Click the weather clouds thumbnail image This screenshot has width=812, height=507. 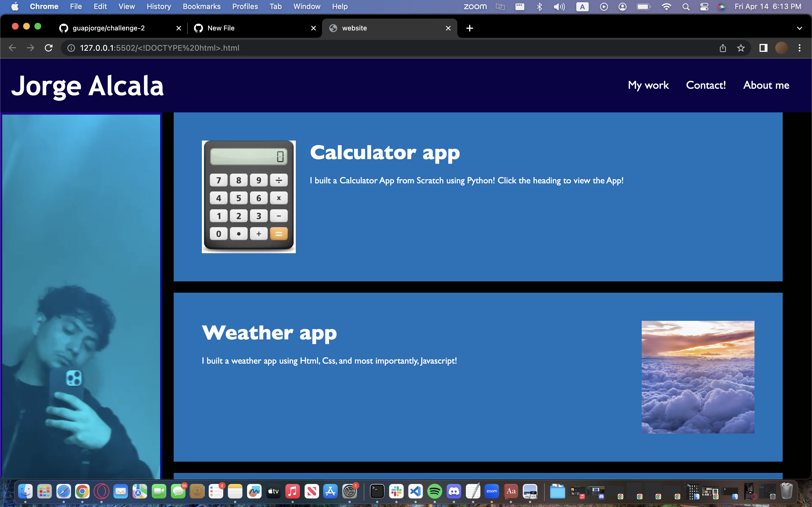(698, 377)
